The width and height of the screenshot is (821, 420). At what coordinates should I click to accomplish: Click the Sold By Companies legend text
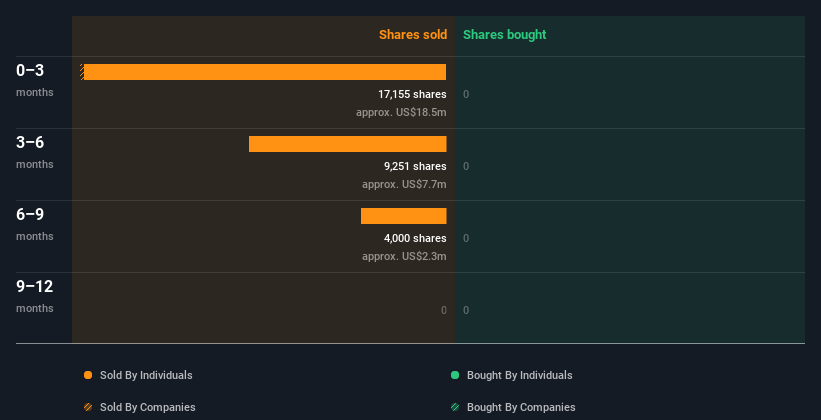[148, 407]
